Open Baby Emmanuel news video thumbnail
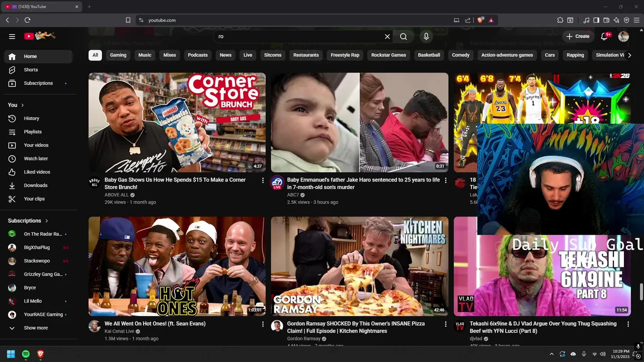Viewport: 644px width, 362px height. pos(360,123)
